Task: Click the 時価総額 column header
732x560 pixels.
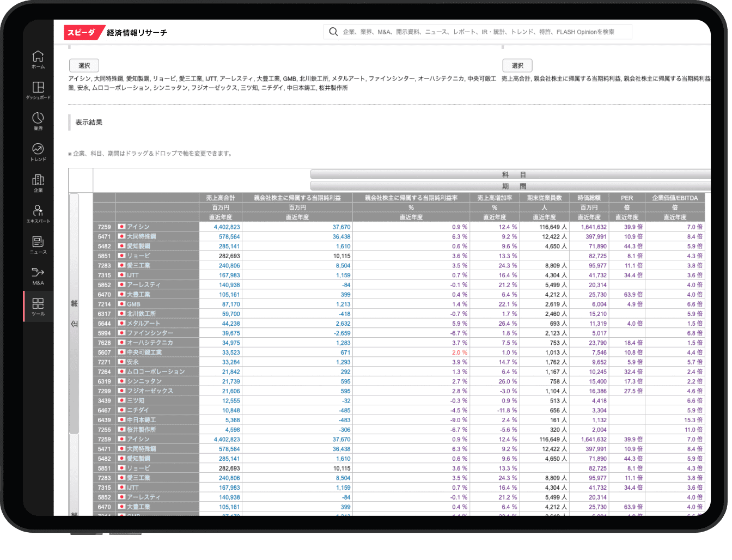Action: (589, 198)
